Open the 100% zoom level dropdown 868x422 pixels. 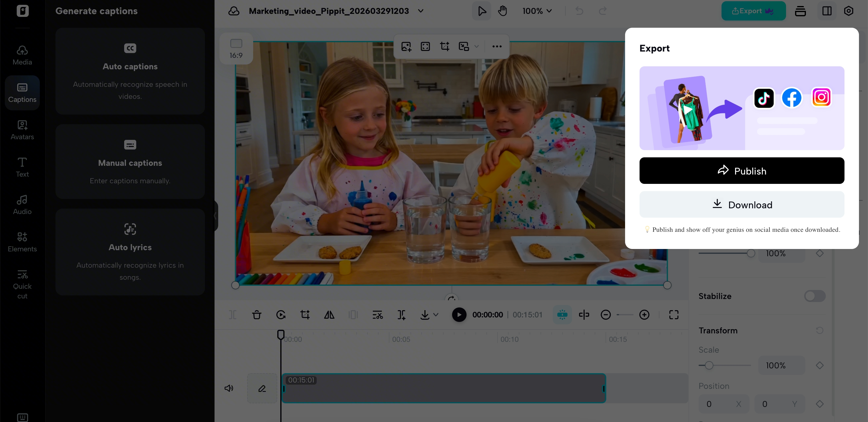[537, 11]
